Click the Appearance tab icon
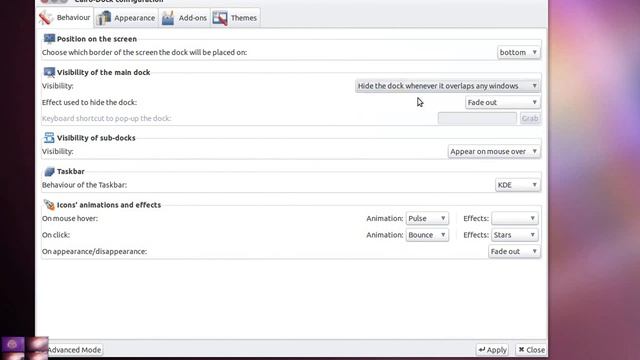Screen dimensions: 640x360 coord(104,18)
